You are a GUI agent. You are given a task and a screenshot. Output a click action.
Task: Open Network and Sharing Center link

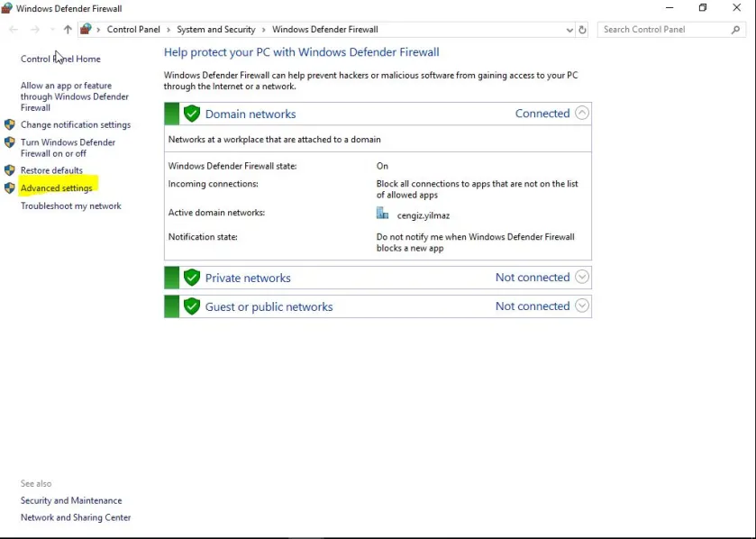tap(76, 517)
